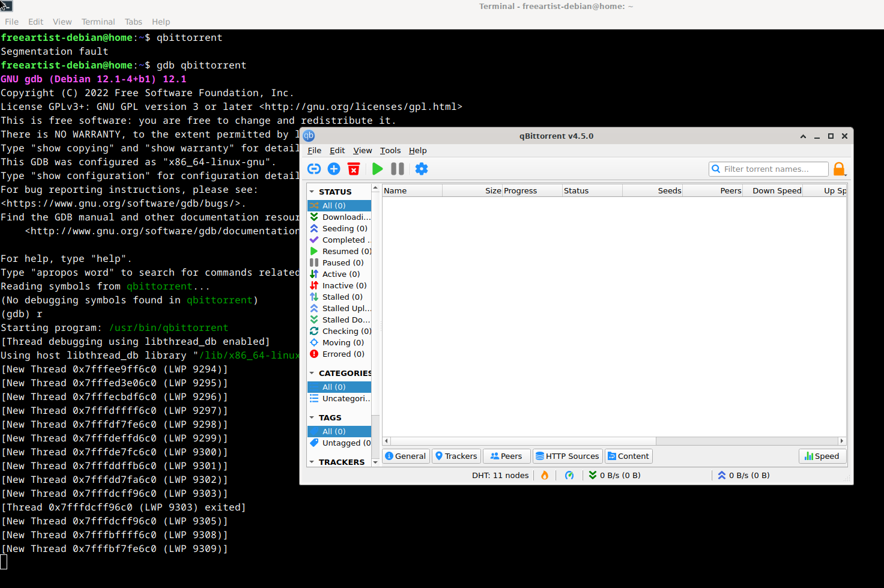This screenshot has width=884, height=588.
Task: Sort torrents by Name column
Action: pyautogui.click(x=412, y=190)
